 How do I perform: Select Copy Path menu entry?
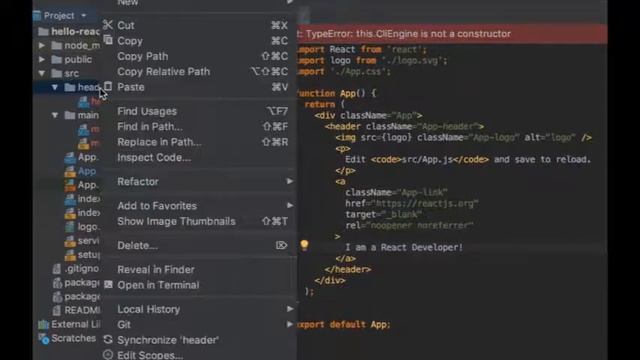tap(198, 56)
